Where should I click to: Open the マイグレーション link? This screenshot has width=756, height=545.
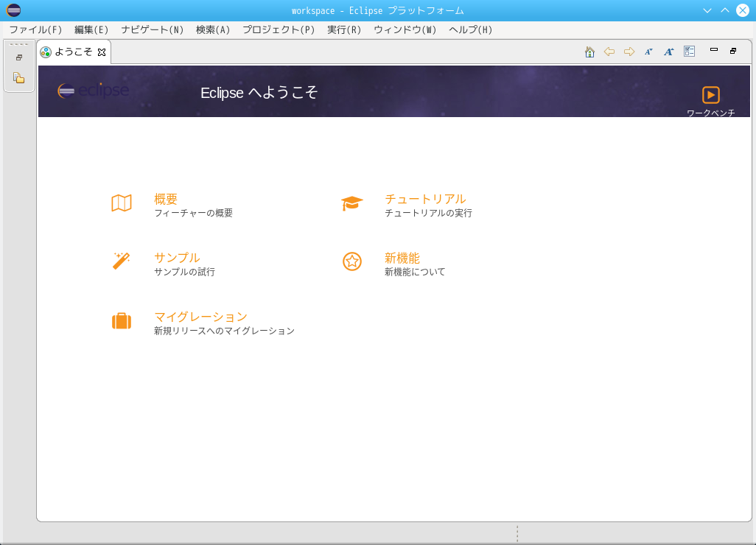(200, 317)
